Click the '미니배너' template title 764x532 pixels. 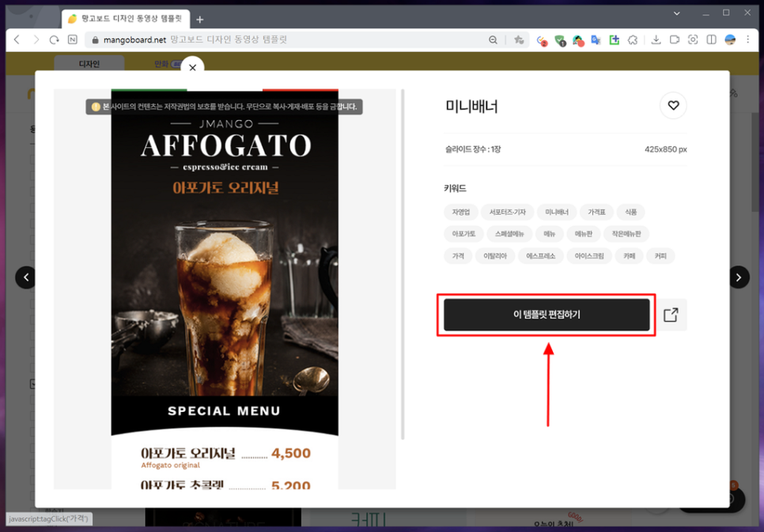coord(471,106)
